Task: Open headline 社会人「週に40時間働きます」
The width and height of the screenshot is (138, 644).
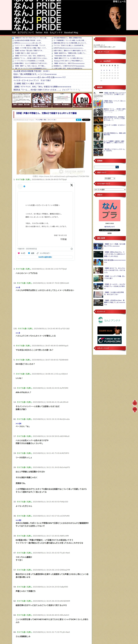Action: point(35,74)
